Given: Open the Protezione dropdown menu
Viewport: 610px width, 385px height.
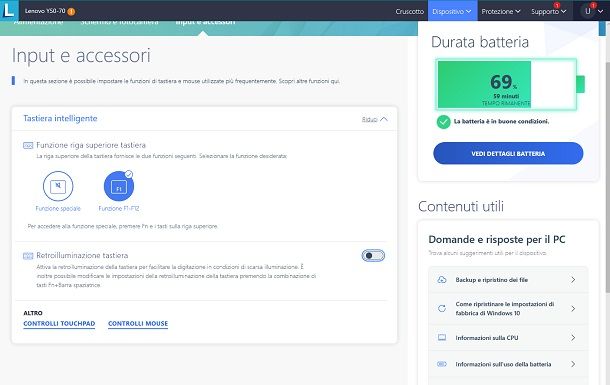Looking at the screenshot, I should 501,11.
